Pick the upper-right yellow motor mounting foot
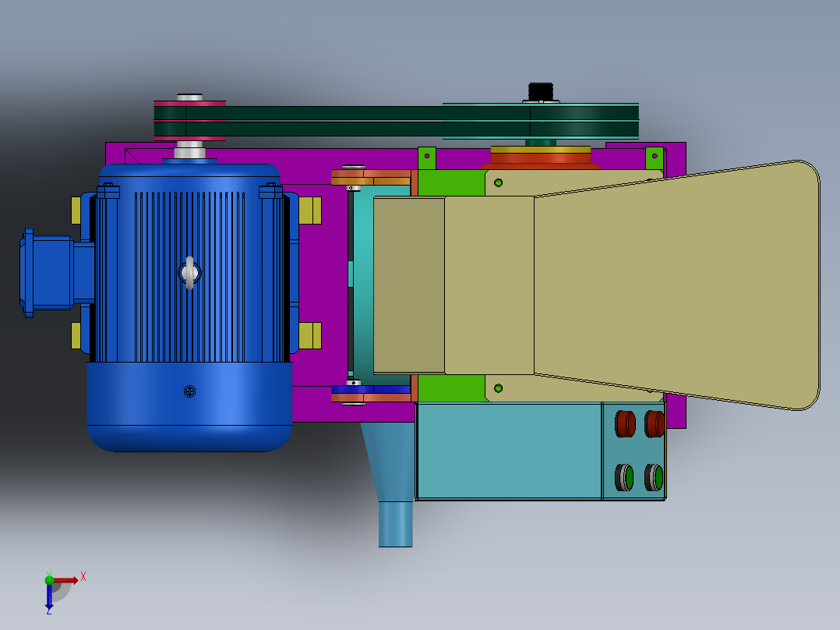This screenshot has width=840, height=630. click(x=309, y=211)
